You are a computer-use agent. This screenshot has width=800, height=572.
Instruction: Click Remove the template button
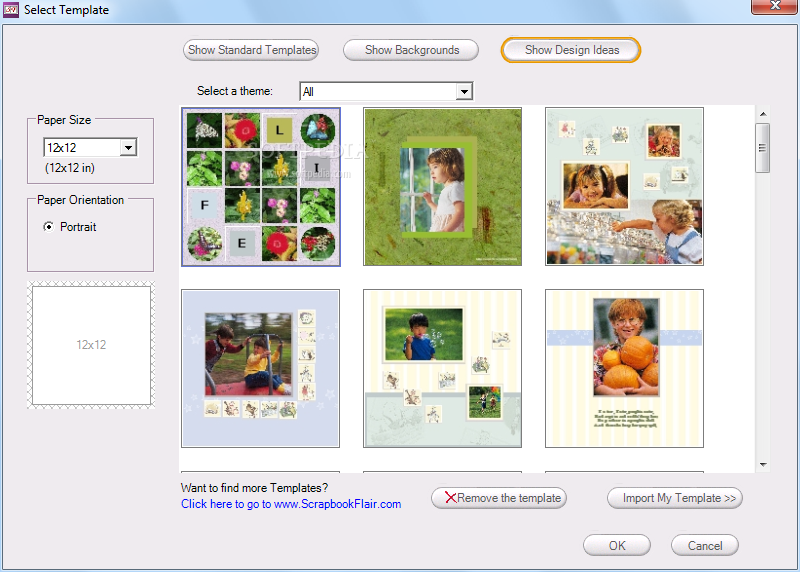[x=499, y=498]
